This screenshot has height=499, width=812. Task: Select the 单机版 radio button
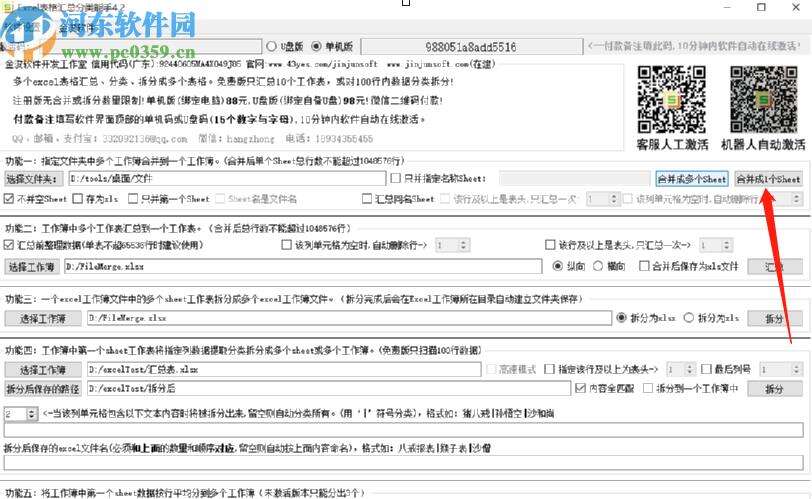pos(316,47)
